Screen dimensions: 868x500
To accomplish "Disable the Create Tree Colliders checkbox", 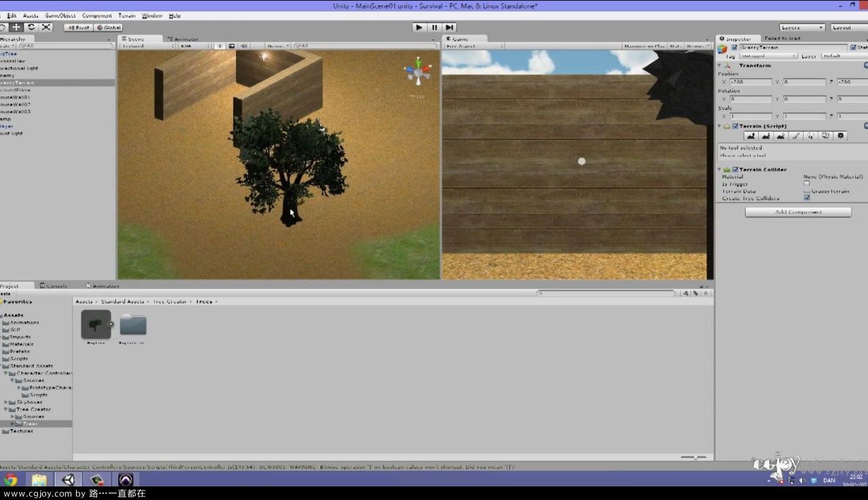I will coord(807,198).
